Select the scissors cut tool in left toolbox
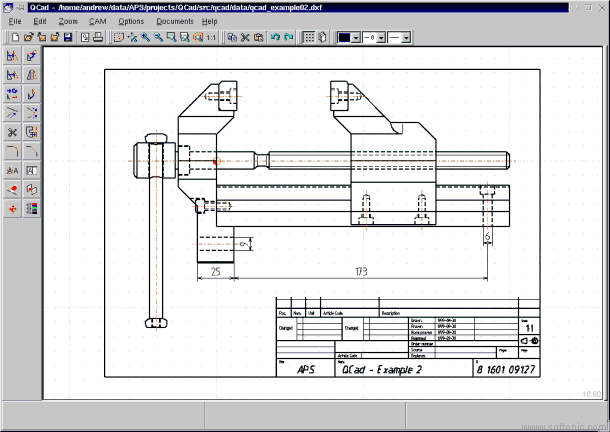610x432 pixels. pos(12,132)
